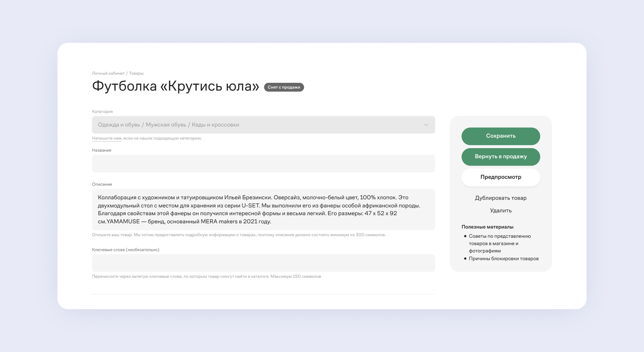Image resolution: width=644 pixels, height=352 pixels.
Task: Go to «Личный кабинет» breadcrumb
Action: (108, 73)
